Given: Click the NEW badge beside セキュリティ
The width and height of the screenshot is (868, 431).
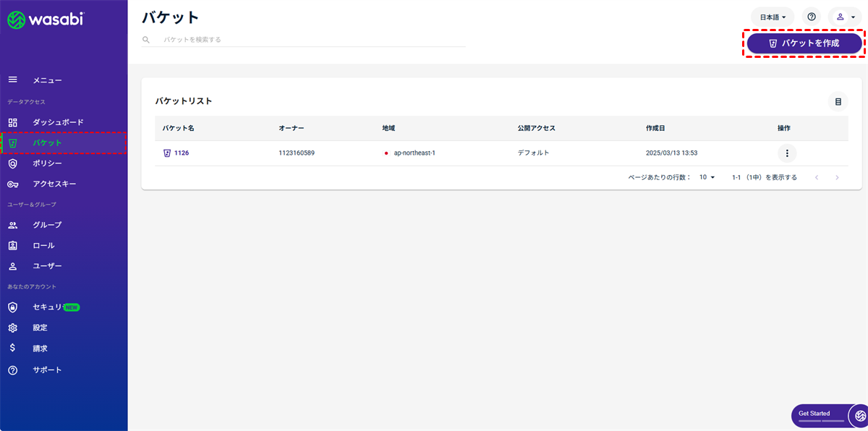Looking at the screenshot, I should [x=72, y=307].
